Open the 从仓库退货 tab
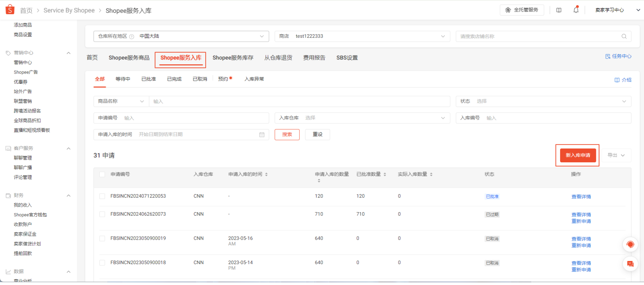This screenshot has height=285, width=644. point(278,58)
